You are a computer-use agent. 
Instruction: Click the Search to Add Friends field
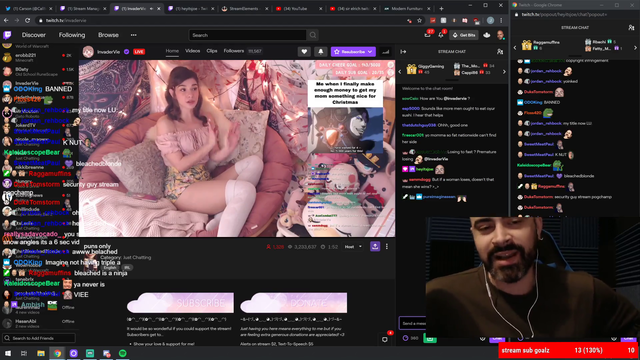click(x=39, y=338)
